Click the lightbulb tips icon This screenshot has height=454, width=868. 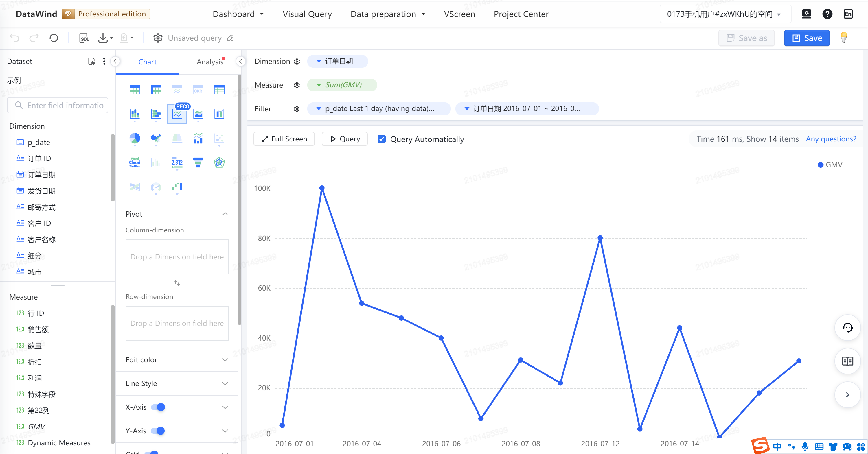[843, 38]
